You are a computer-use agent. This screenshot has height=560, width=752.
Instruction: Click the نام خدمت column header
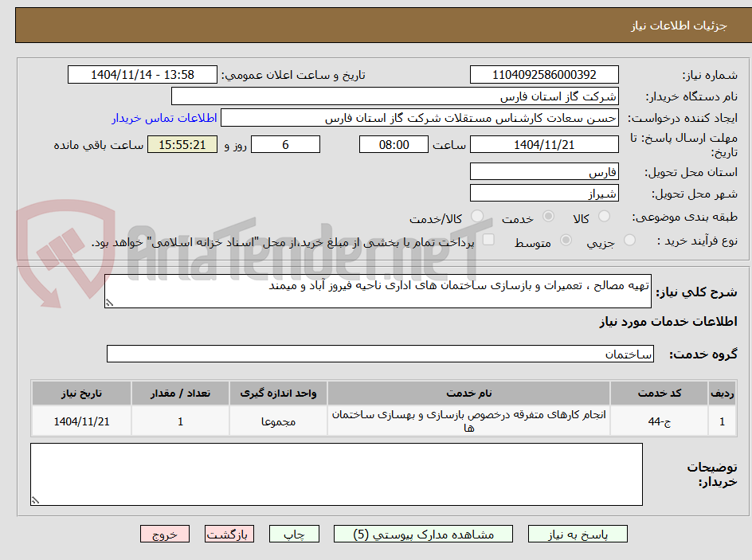468,394
